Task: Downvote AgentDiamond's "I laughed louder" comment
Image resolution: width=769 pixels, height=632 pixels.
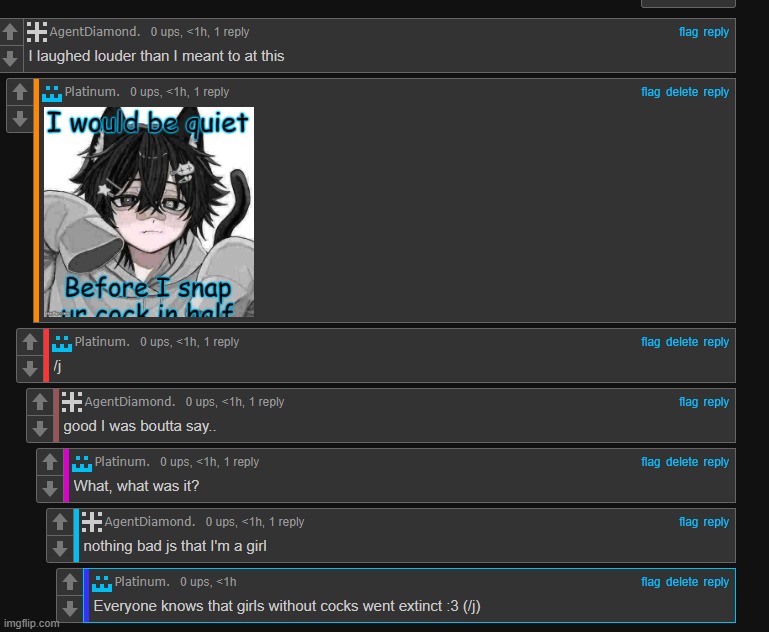Action: [10, 58]
